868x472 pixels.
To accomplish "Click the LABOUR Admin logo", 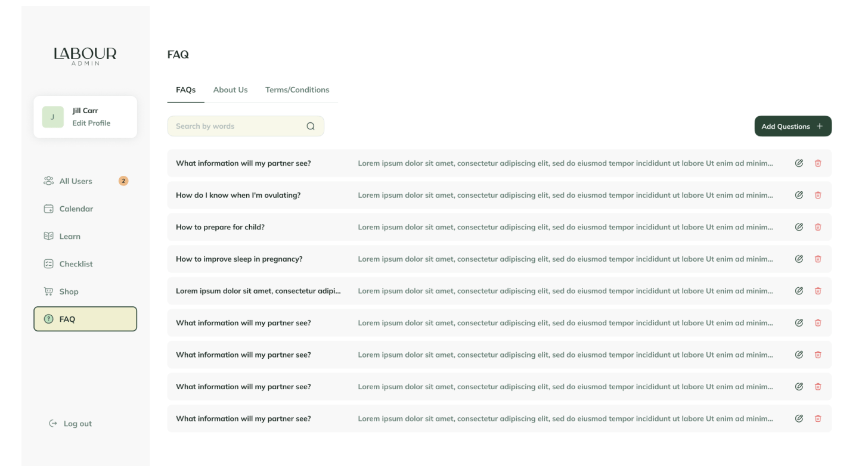I will (x=85, y=55).
